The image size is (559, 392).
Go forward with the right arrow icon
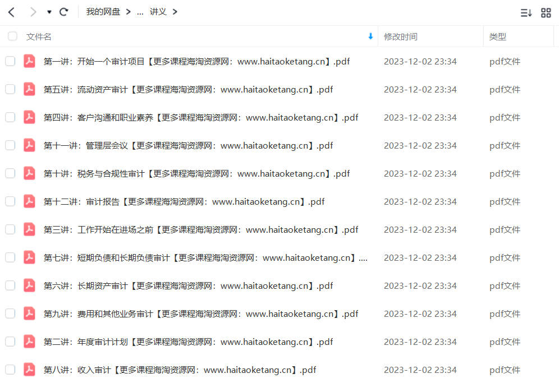point(33,12)
